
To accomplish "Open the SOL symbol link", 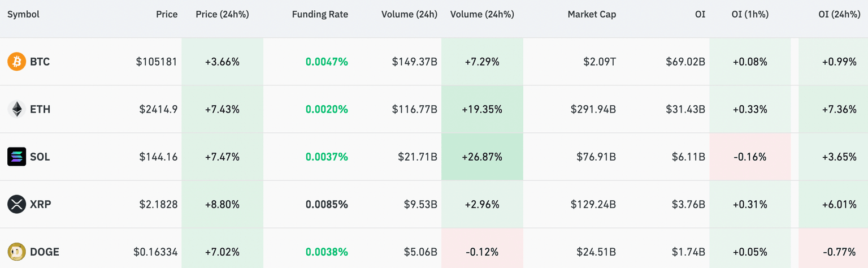I will coord(40,157).
